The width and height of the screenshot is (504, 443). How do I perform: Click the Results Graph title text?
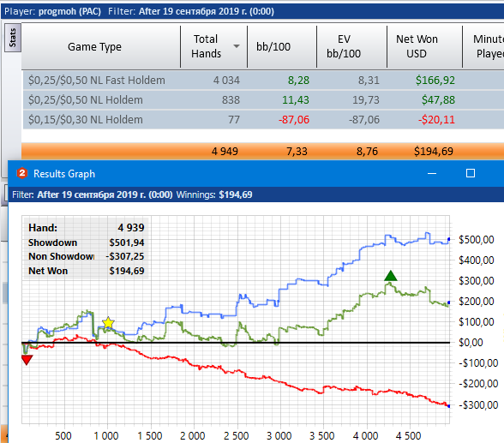coord(64,174)
